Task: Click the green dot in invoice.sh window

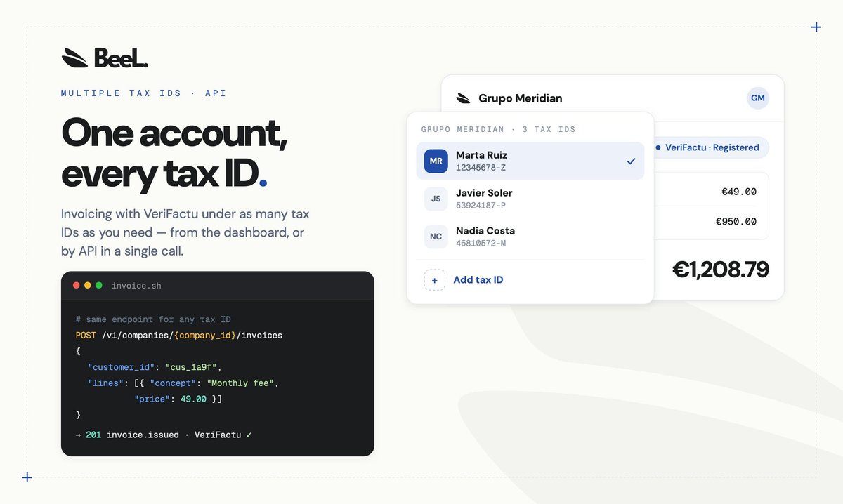Action: tap(99, 286)
